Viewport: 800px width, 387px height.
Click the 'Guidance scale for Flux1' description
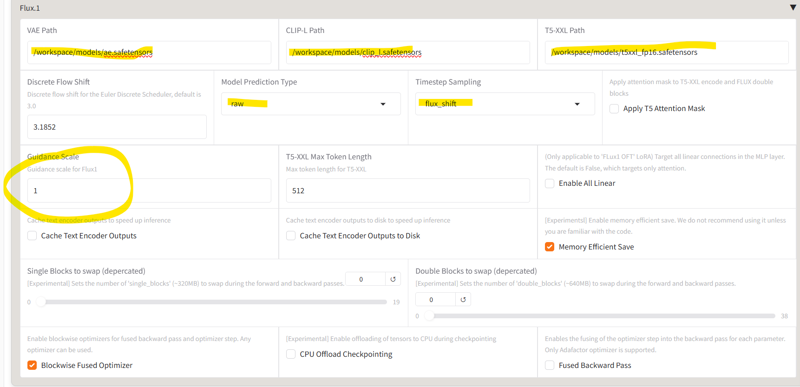point(62,169)
